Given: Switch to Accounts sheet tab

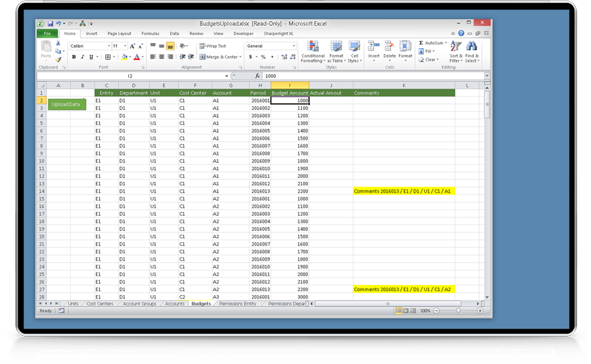Looking at the screenshot, I should tap(175, 304).
